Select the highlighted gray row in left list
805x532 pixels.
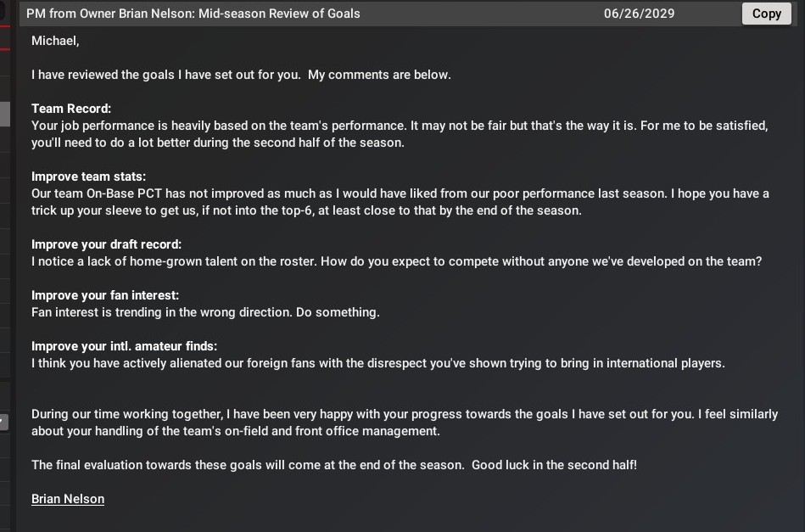(x=4, y=114)
